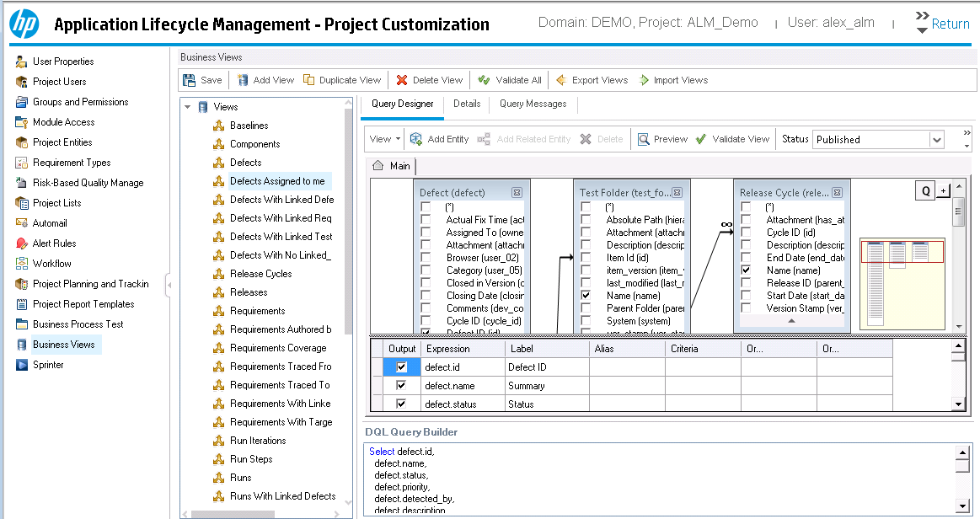Click scroll-down arrow of DQL Query Builder
The width and height of the screenshot is (980, 519).
tap(962, 506)
